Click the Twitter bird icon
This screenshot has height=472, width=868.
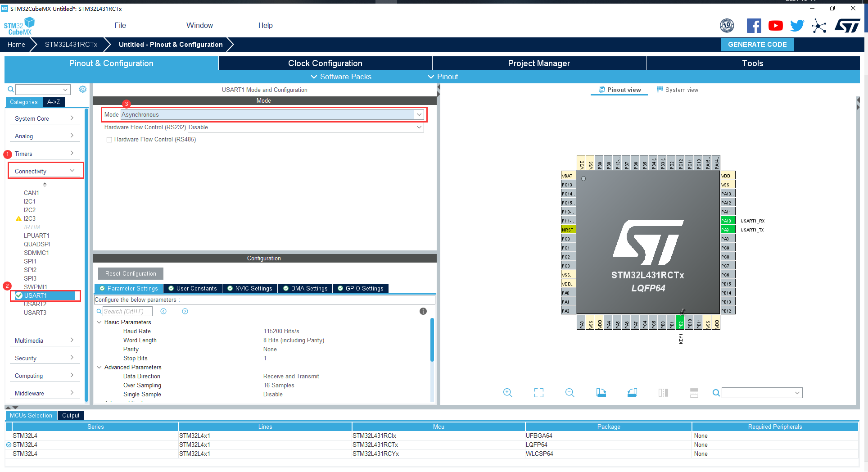[x=797, y=26]
